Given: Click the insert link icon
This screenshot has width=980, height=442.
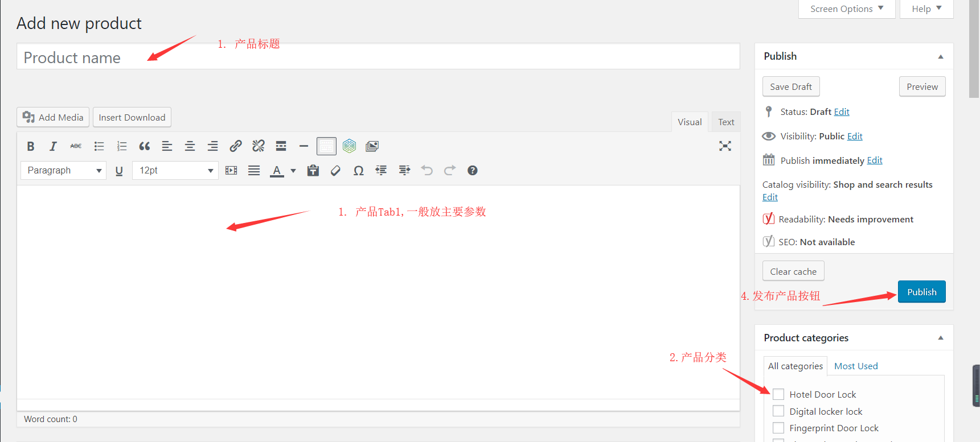Looking at the screenshot, I should pos(235,146).
